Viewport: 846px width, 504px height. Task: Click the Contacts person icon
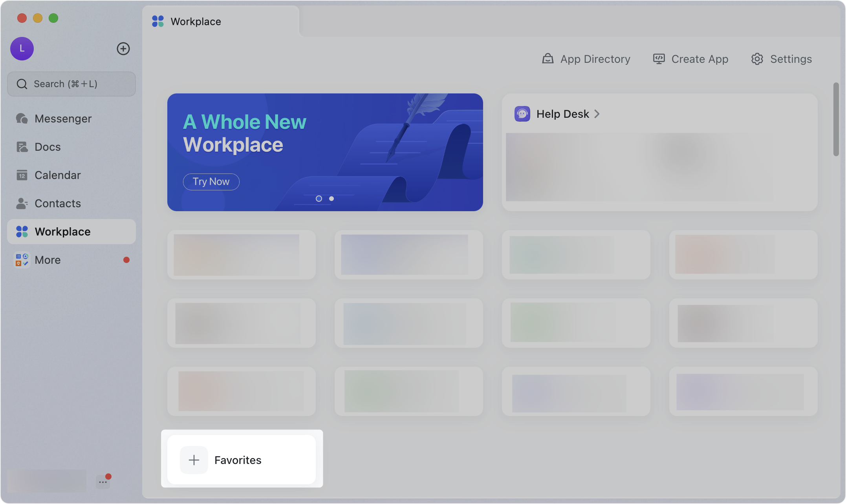coord(22,203)
